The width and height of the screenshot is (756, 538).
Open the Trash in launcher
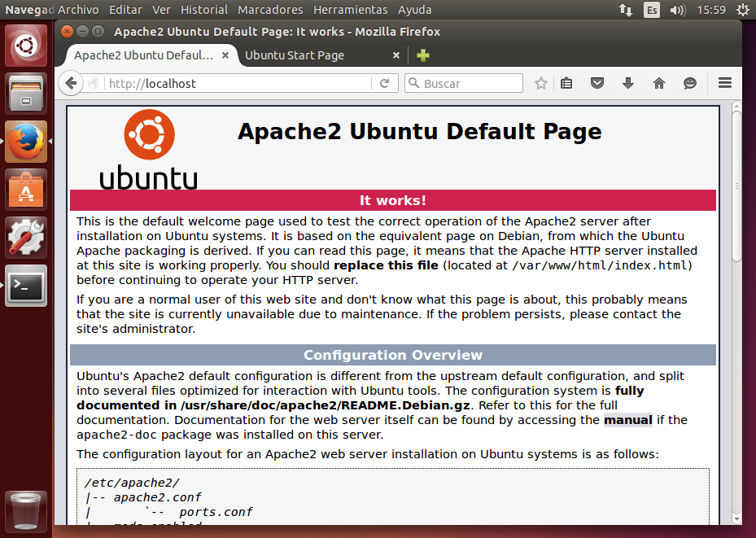[x=26, y=511]
